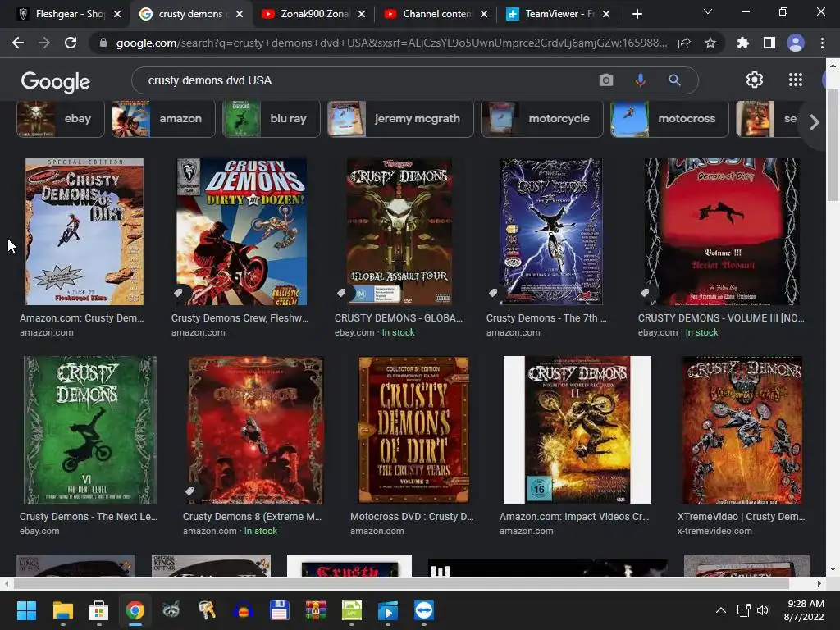The width and height of the screenshot is (840, 630).
Task: Open the green Crusty Demons VI cover
Action: (90, 430)
